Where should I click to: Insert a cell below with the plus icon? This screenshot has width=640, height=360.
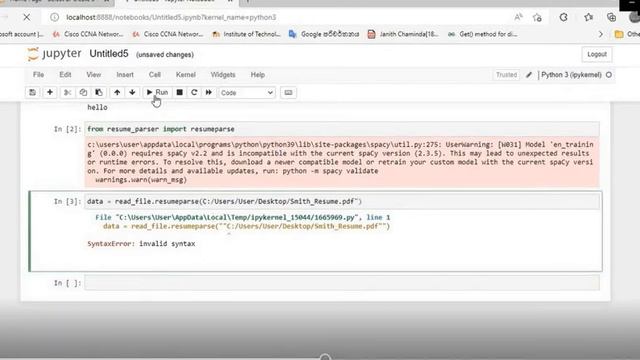click(x=50, y=93)
